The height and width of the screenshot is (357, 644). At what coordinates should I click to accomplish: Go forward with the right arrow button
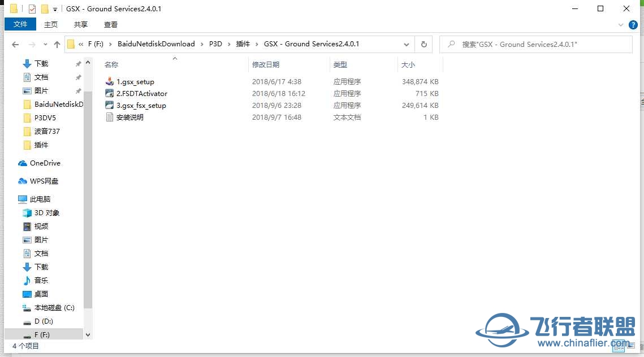(32, 44)
